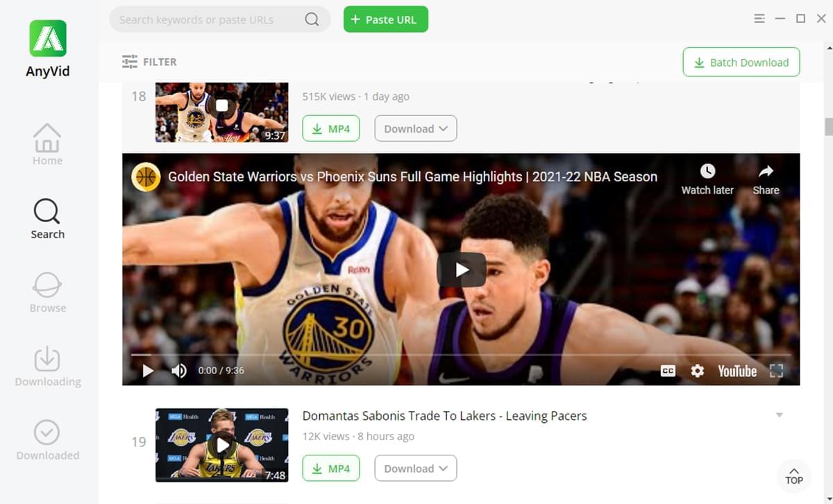Stop preview on video 18 thumbnail
833x504 pixels.
pos(221,106)
